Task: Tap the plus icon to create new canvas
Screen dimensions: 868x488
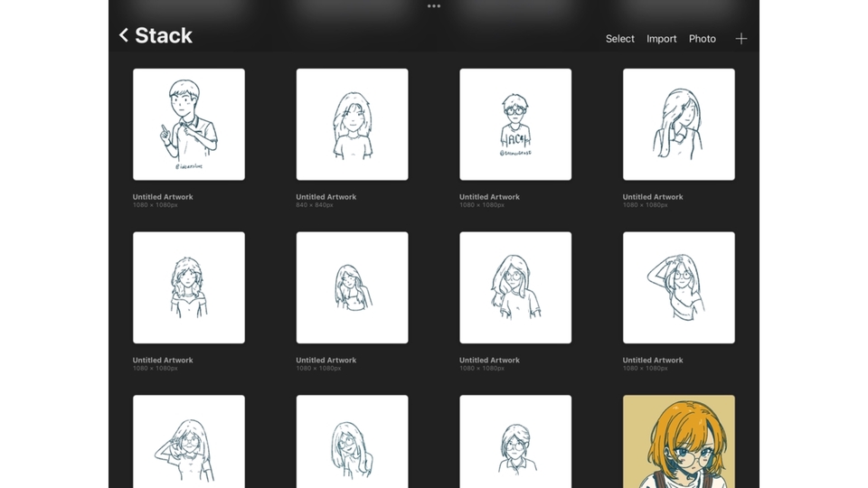Action: pos(741,39)
